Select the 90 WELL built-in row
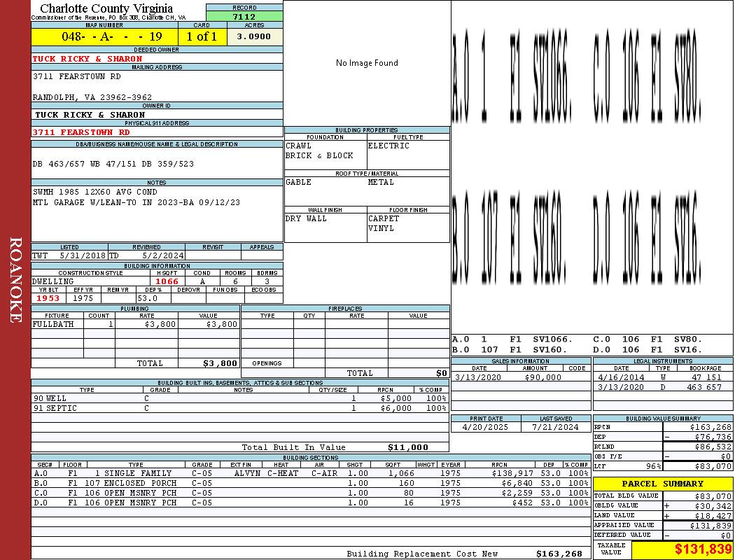The width and height of the screenshot is (735, 560). point(240,399)
